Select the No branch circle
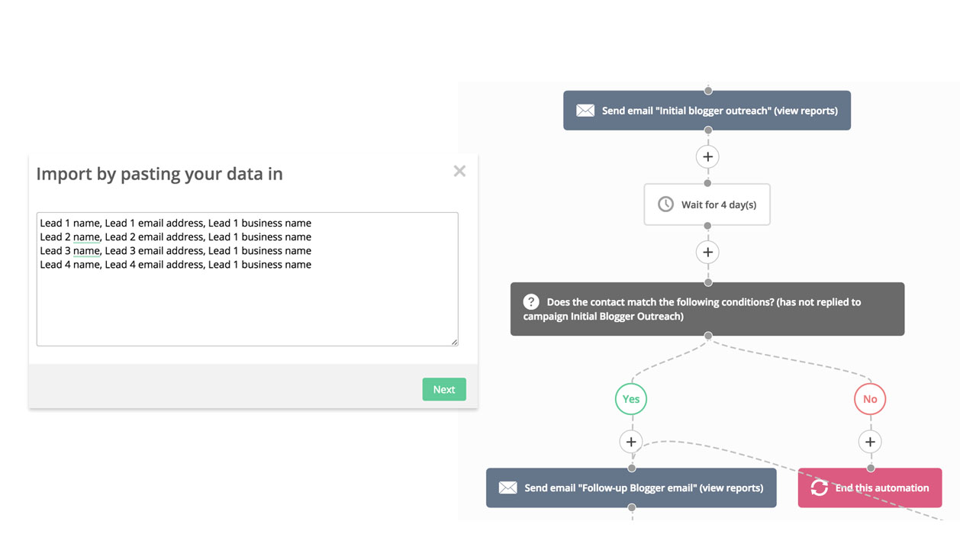Image resolution: width=960 pixels, height=560 pixels. [x=870, y=398]
